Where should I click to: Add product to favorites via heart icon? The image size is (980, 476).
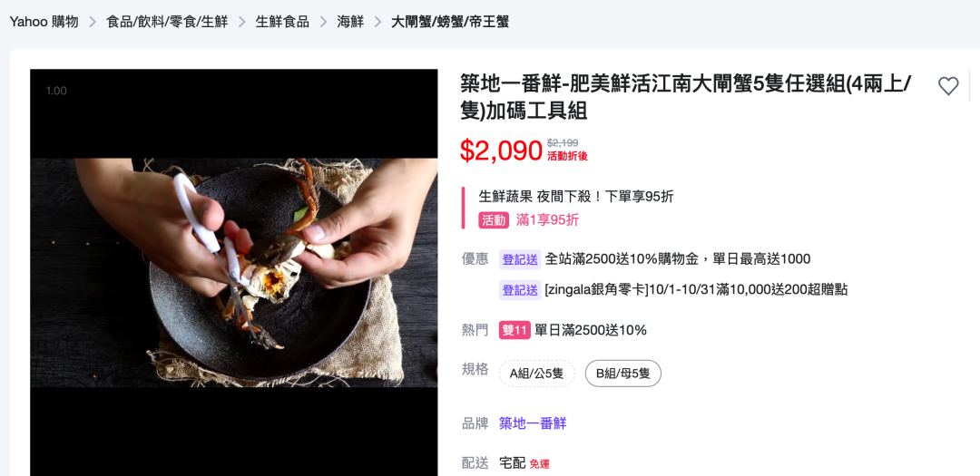pos(948,86)
